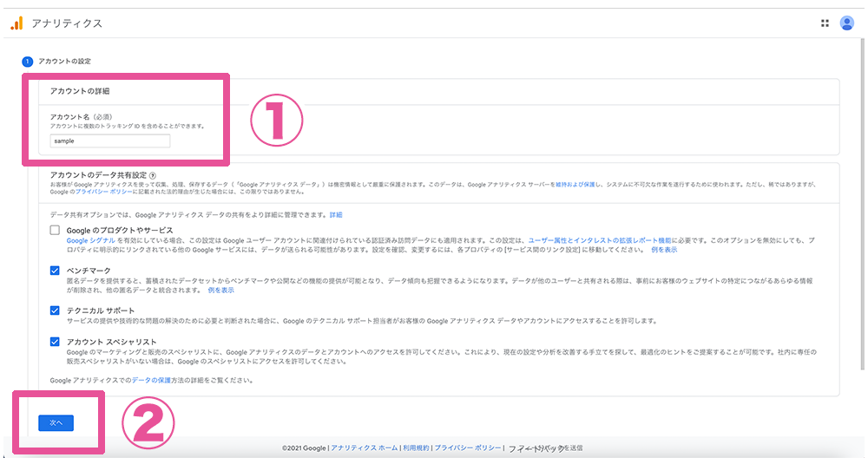This screenshot has width=868, height=464.
Task: Click フィードバックを送信 in the footer
Action: [x=545, y=448]
